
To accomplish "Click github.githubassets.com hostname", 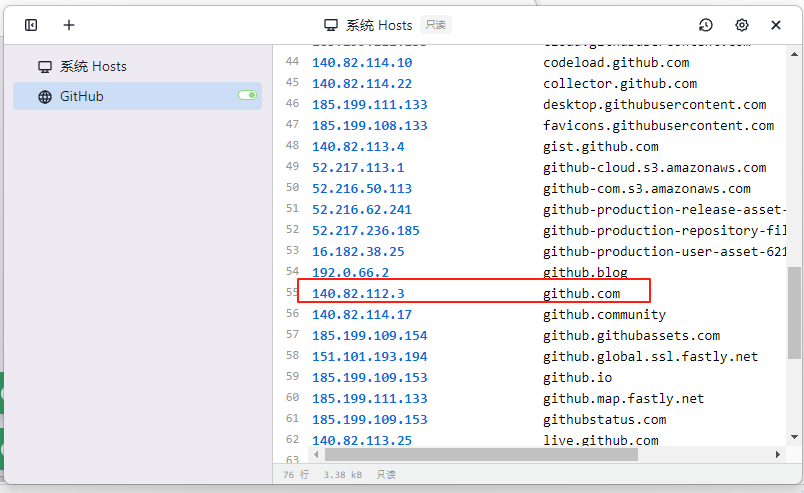I will tap(631, 336).
